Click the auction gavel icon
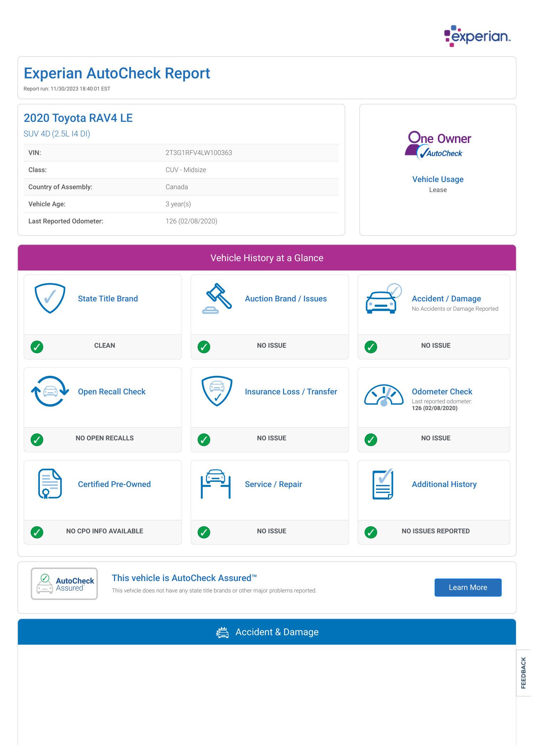Viewport: 534px width, 756px height. pos(217,298)
